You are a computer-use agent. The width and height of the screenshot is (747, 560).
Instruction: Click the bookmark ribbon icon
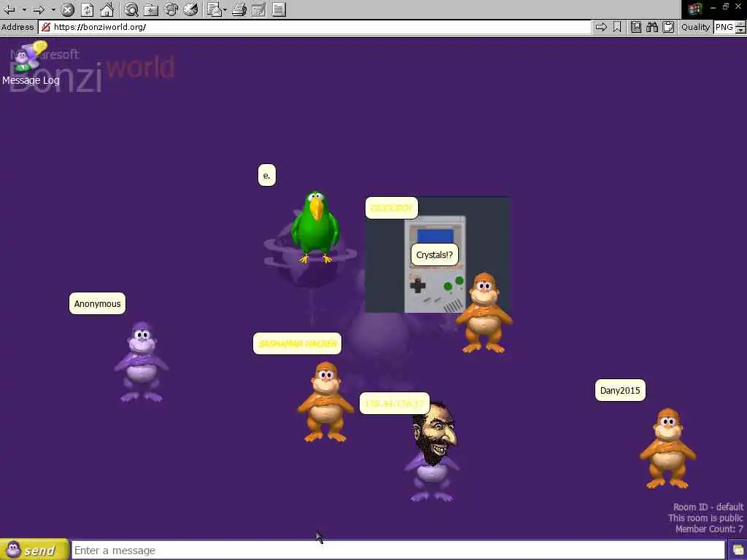pos(617,27)
